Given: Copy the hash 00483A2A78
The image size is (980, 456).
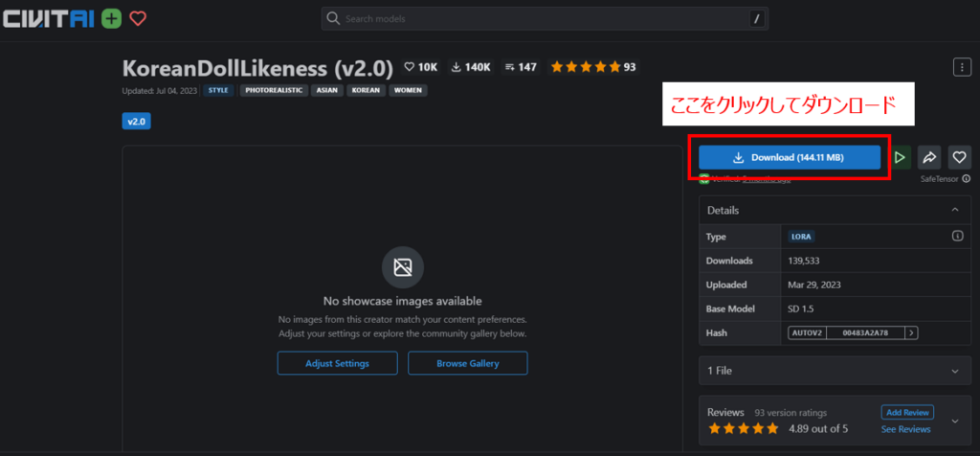Looking at the screenshot, I should (865, 332).
